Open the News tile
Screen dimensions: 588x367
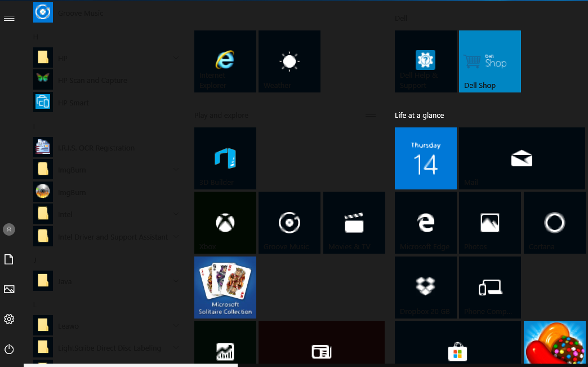tap(322, 342)
